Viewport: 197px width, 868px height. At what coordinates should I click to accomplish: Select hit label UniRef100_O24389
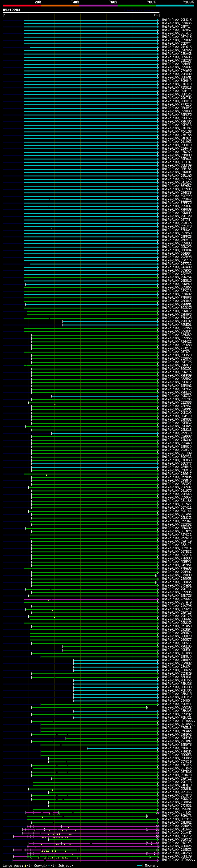point(177,335)
